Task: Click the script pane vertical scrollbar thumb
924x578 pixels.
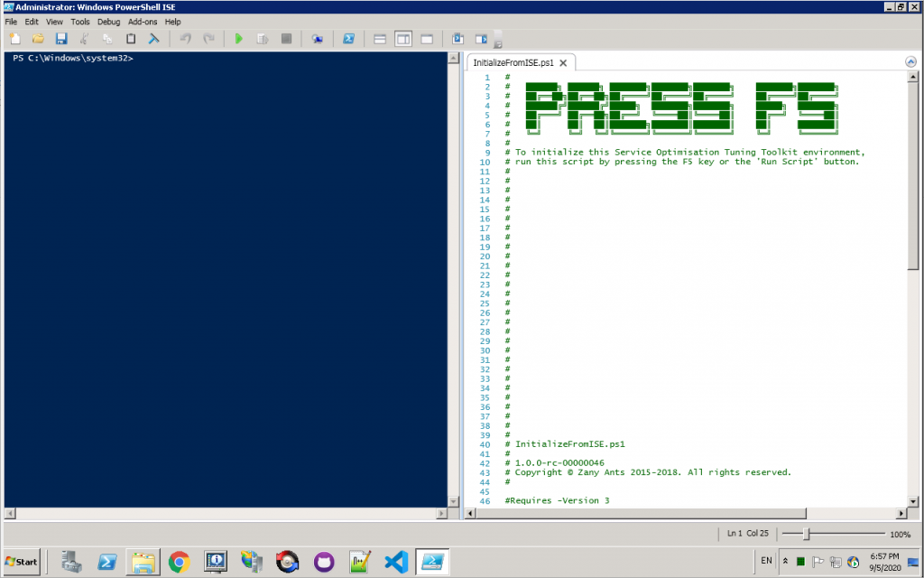Action: point(913,176)
